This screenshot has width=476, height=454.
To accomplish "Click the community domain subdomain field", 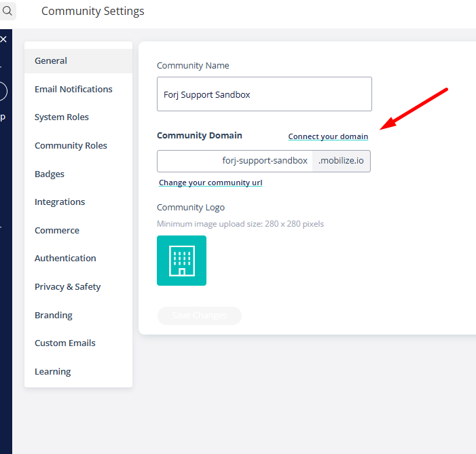I will [x=235, y=161].
